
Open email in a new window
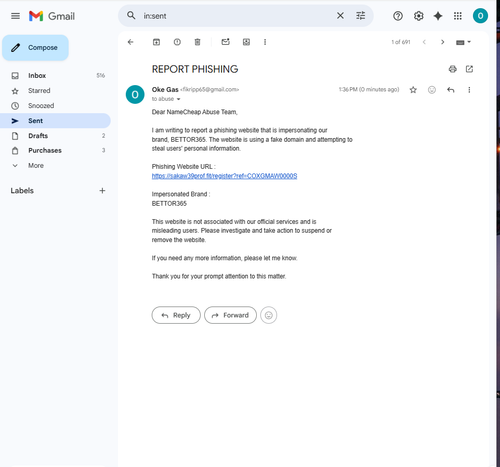click(x=469, y=69)
